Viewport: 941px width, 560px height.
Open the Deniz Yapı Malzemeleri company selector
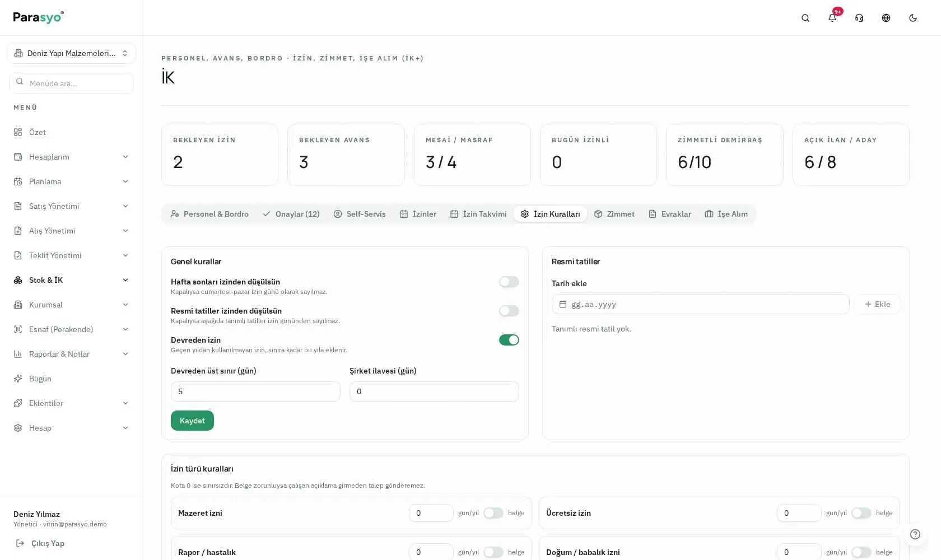(71, 53)
